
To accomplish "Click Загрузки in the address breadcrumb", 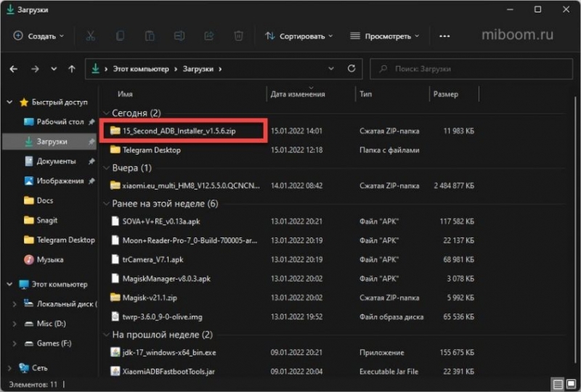I will point(198,69).
